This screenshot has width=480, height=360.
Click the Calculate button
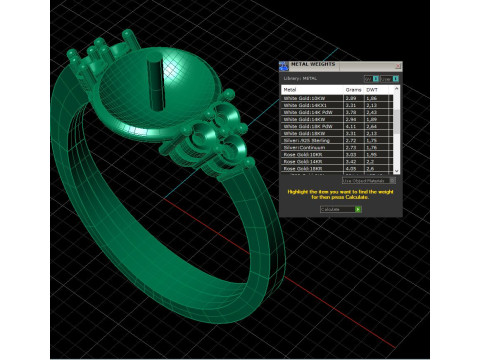click(x=341, y=209)
